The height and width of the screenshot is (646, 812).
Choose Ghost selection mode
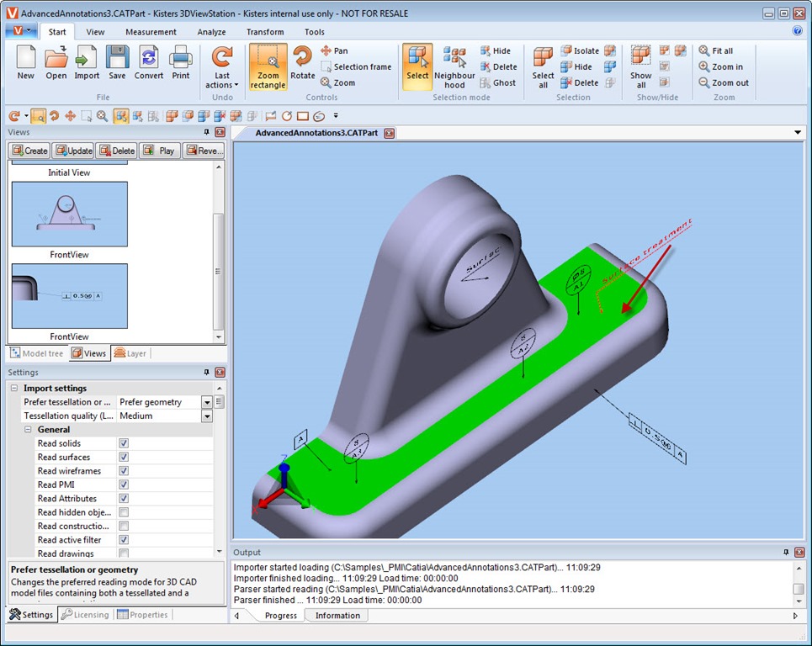[x=497, y=82]
